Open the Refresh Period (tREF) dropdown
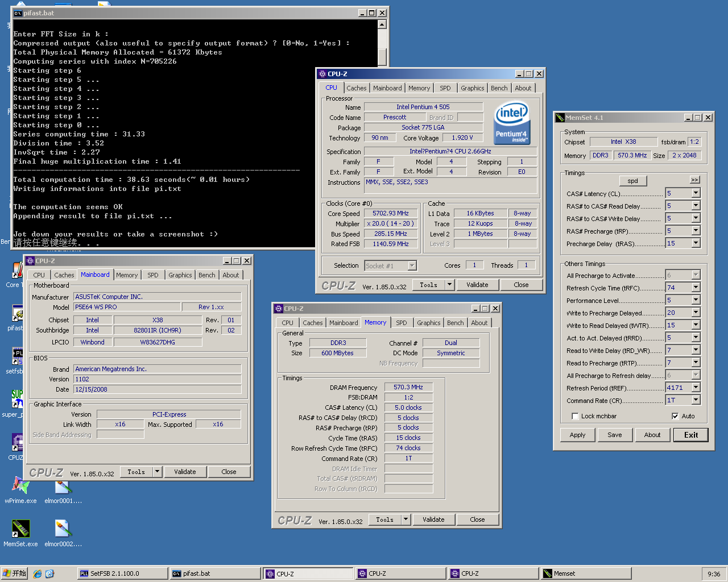 click(x=696, y=388)
